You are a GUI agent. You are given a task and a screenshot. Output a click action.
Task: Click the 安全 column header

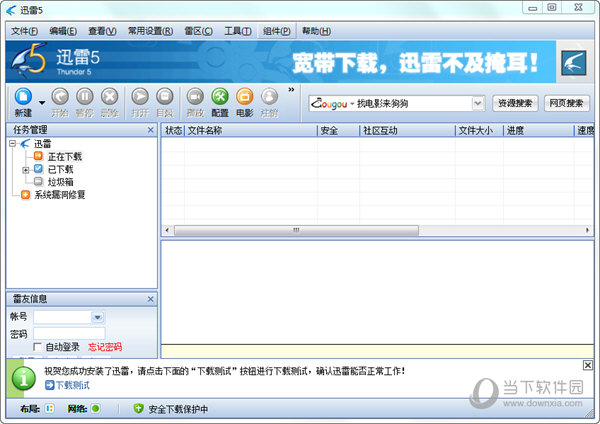point(339,130)
